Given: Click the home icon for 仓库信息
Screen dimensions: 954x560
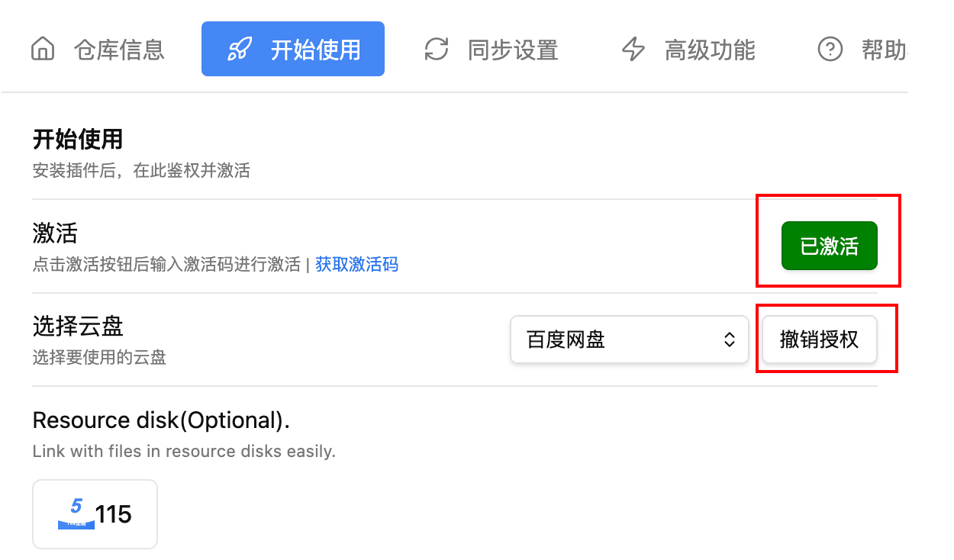Looking at the screenshot, I should click(x=44, y=50).
